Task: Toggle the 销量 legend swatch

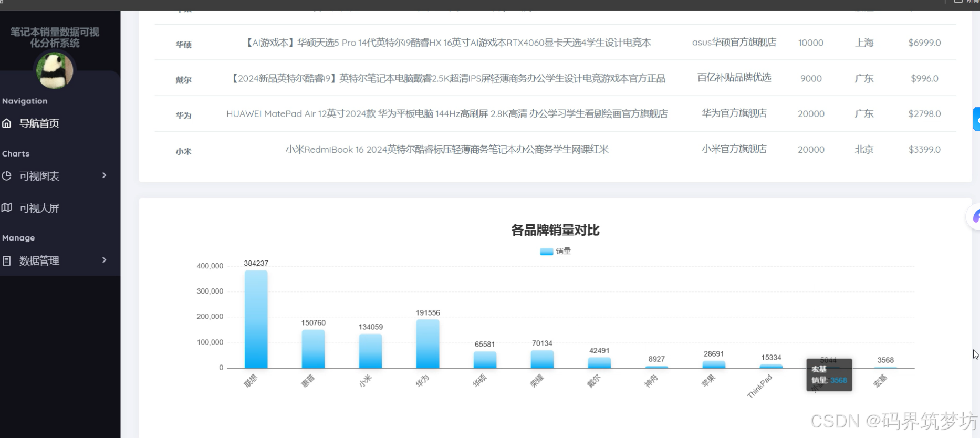Action: (x=546, y=252)
